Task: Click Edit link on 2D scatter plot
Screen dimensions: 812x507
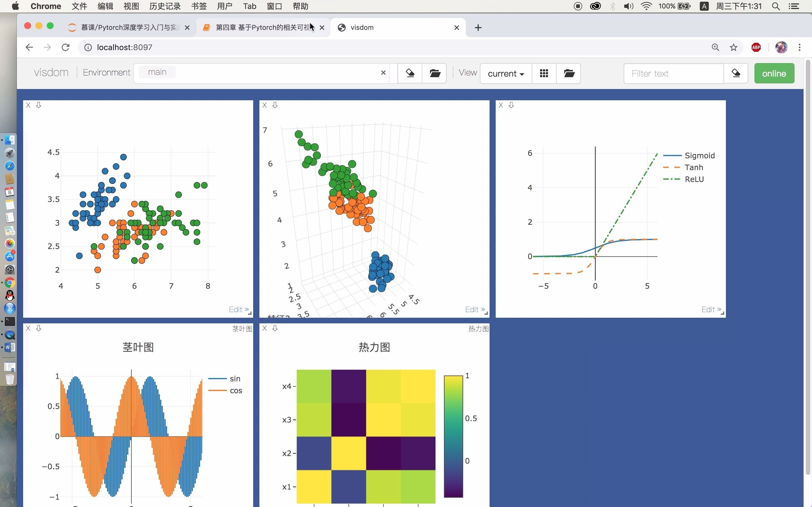Action: pos(237,310)
